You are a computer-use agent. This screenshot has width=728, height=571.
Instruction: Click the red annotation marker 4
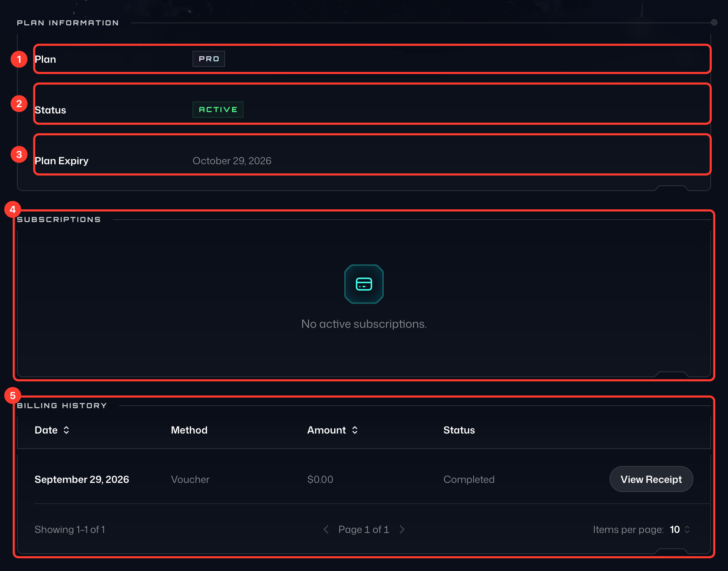point(13,209)
